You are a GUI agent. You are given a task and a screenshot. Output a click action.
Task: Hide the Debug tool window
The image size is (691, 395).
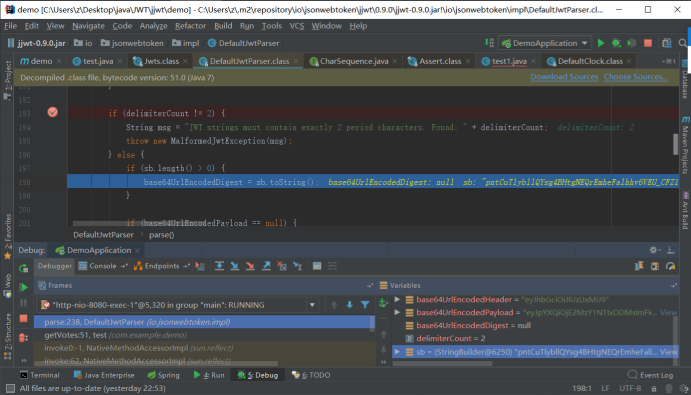(x=671, y=250)
